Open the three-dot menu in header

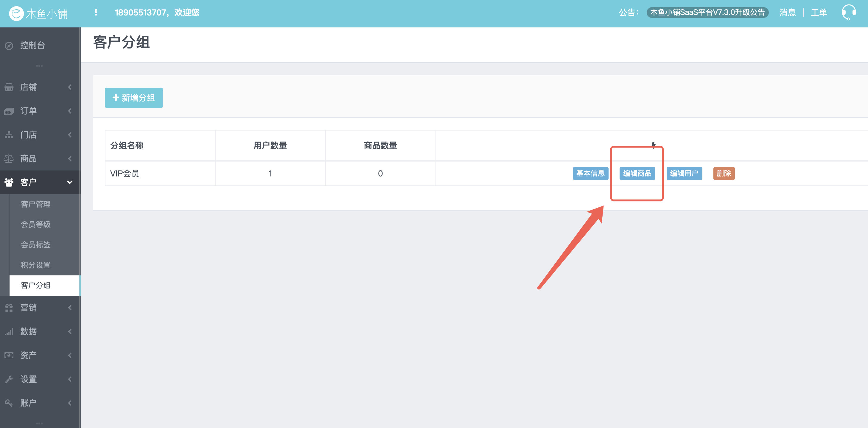point(96,13)
